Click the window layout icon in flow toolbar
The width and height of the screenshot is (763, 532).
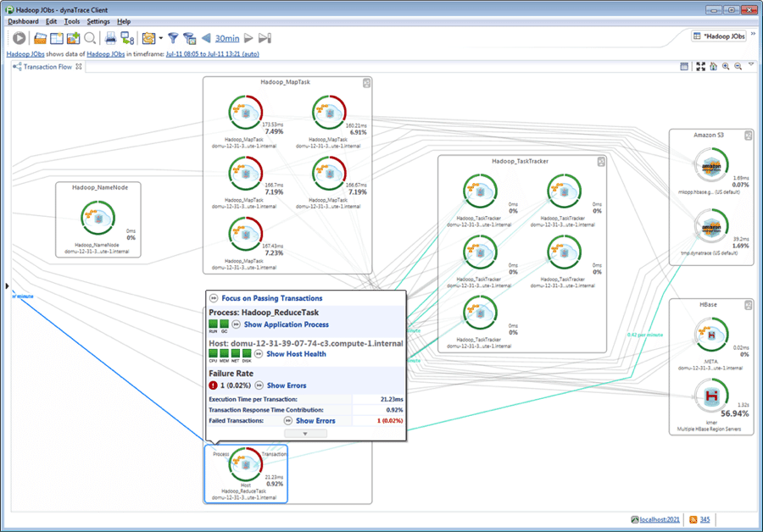coord(684,67)
